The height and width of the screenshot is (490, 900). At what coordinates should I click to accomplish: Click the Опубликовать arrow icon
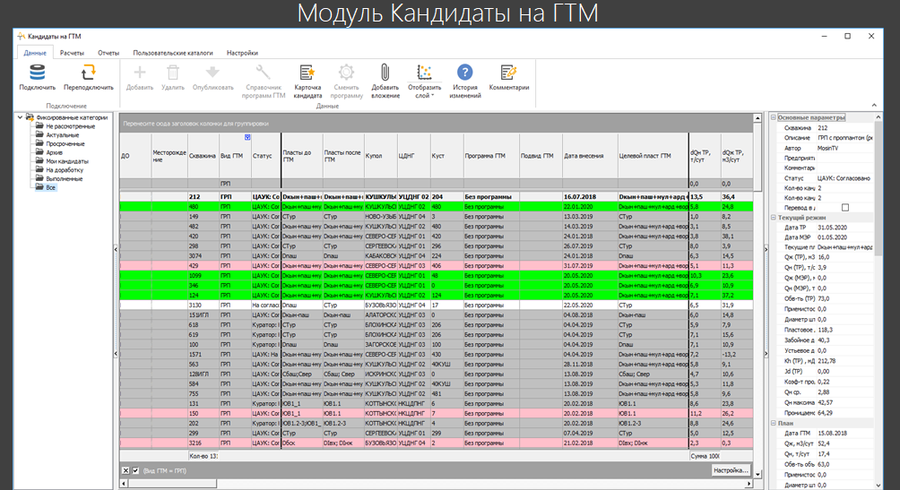point(212,72)
